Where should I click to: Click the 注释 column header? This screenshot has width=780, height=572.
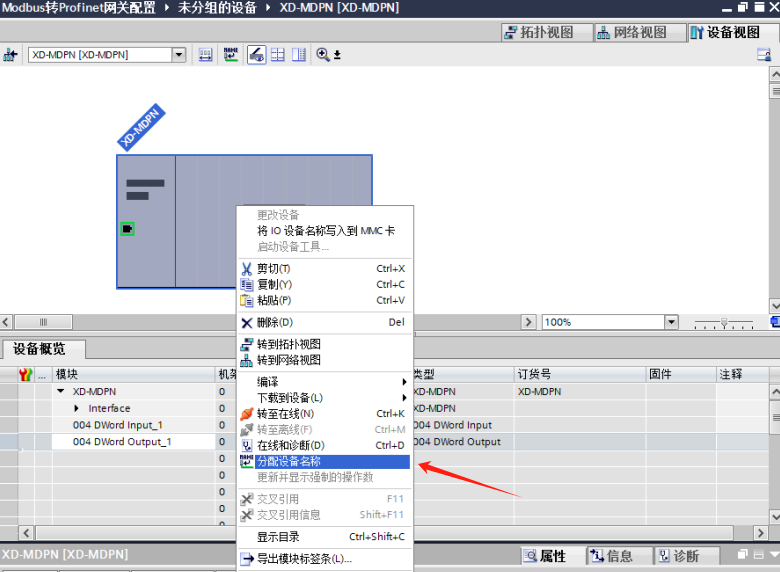(742, 374)
